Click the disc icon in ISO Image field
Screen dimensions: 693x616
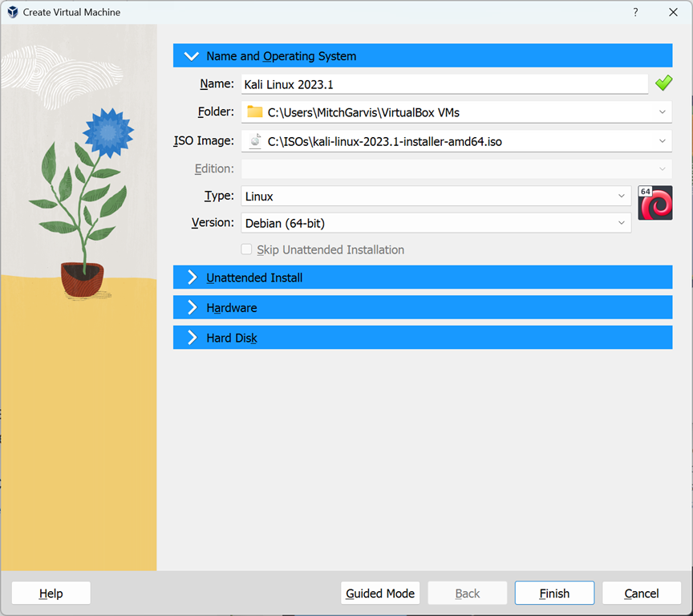254,141
